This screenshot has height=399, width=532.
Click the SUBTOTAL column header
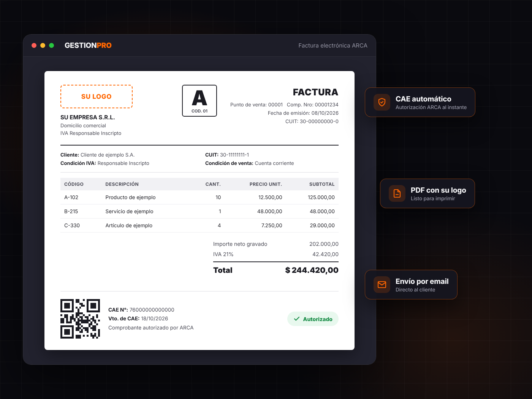click(x=322, y=184)
